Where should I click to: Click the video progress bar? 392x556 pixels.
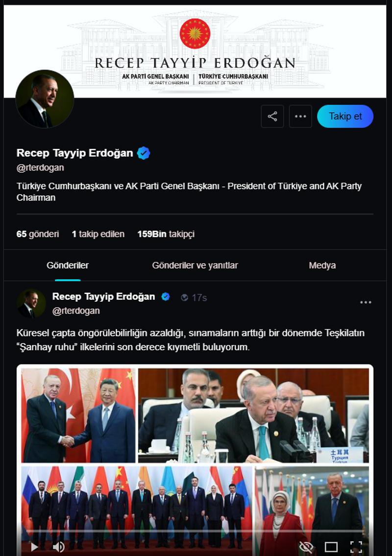click(195, 531)
